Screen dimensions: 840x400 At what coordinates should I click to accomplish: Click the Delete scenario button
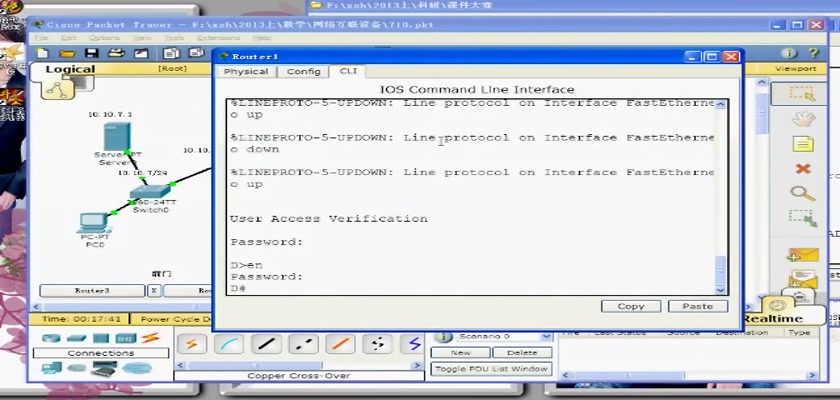522,353
